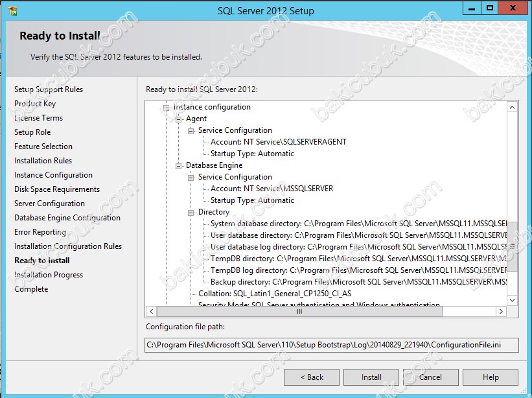532x398 pixels.
Task: Select the MSSQLSERVER account row
Action: [x=272, y=189]
